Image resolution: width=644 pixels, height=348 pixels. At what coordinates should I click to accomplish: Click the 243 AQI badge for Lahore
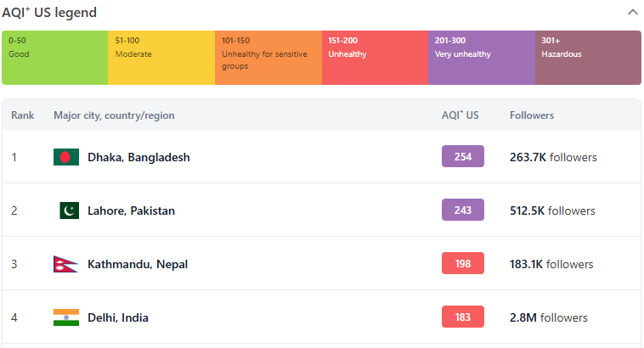click(x=463, y=210)
